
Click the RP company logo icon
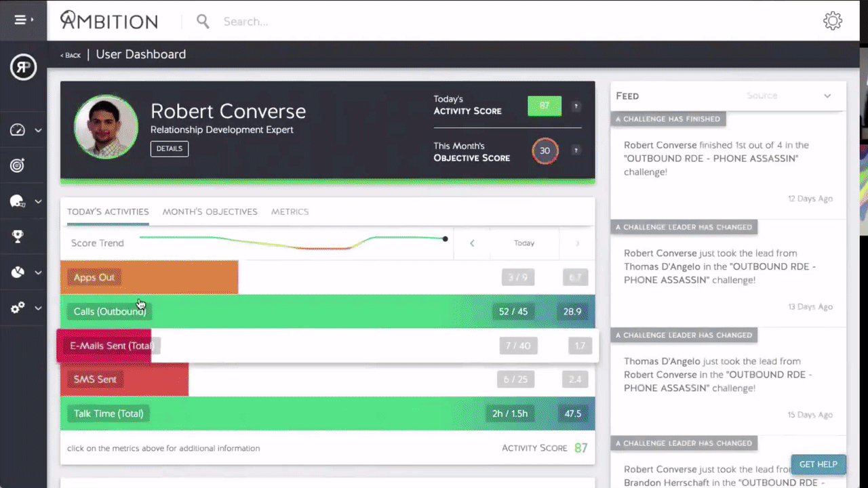point(23,67)
